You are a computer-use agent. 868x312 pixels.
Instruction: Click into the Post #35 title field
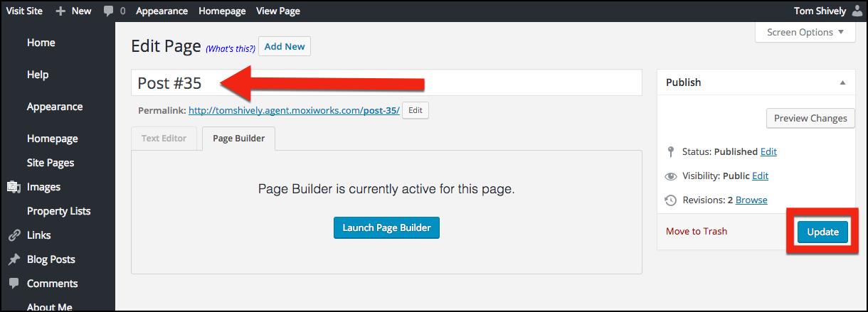pyautogui.click(x=427, y=83)
